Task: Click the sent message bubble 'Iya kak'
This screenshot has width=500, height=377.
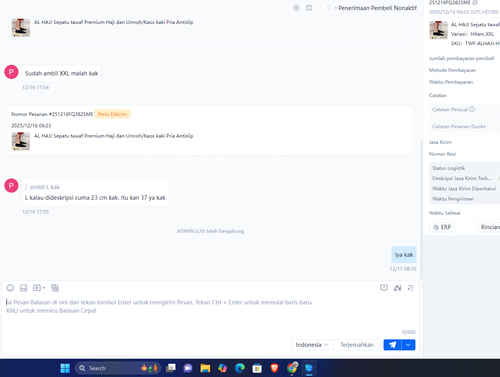Action: [x=404, y=255]
